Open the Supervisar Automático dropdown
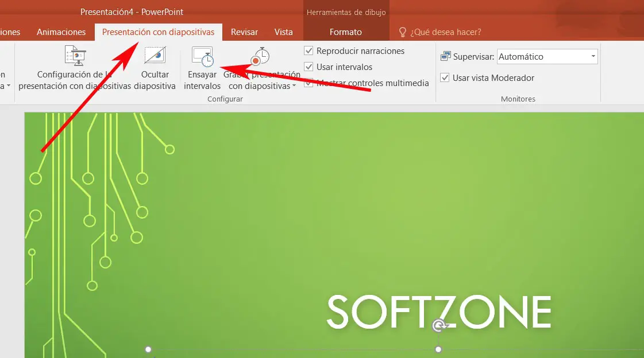The height and width of the screenshot is (358, 644). 547,57
